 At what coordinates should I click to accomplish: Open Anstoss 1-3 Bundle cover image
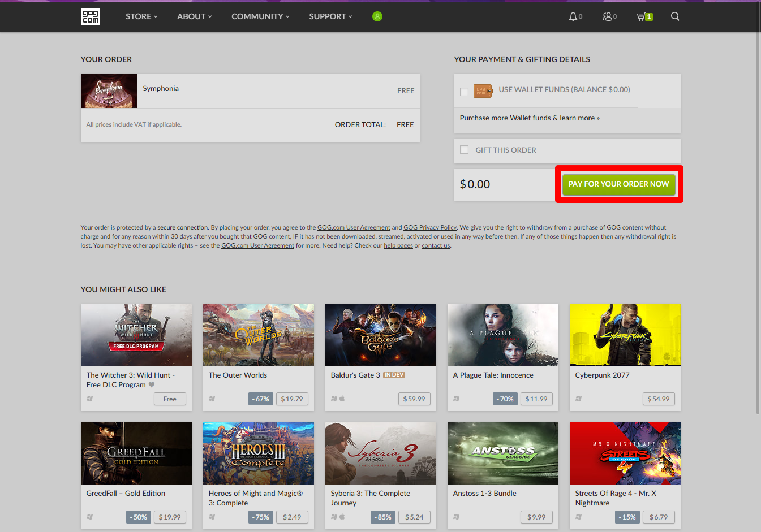tap(503, 453)
